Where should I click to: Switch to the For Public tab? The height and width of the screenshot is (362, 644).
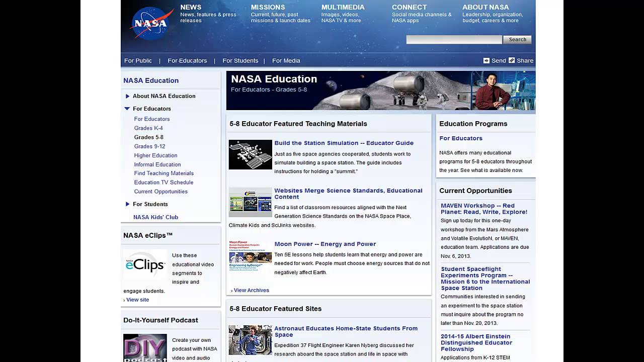(x=138, y=60)
